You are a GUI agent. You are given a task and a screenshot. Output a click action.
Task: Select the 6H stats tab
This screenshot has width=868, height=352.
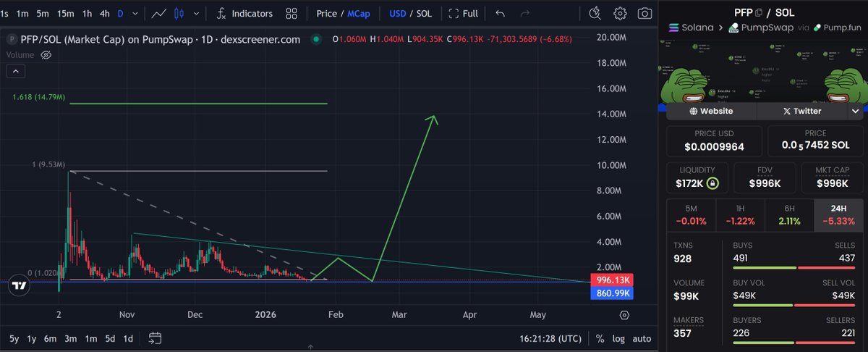point(788,216)
